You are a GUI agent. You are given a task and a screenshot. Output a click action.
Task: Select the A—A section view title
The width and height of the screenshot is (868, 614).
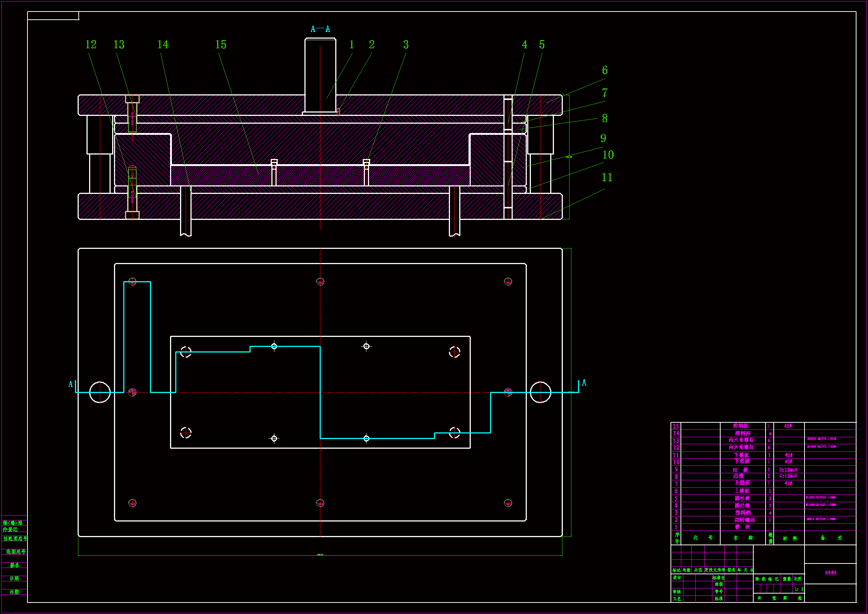320,29
